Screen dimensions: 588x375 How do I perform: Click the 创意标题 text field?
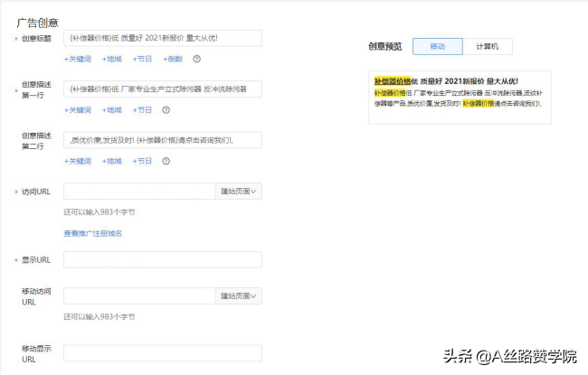click(163, 38)
